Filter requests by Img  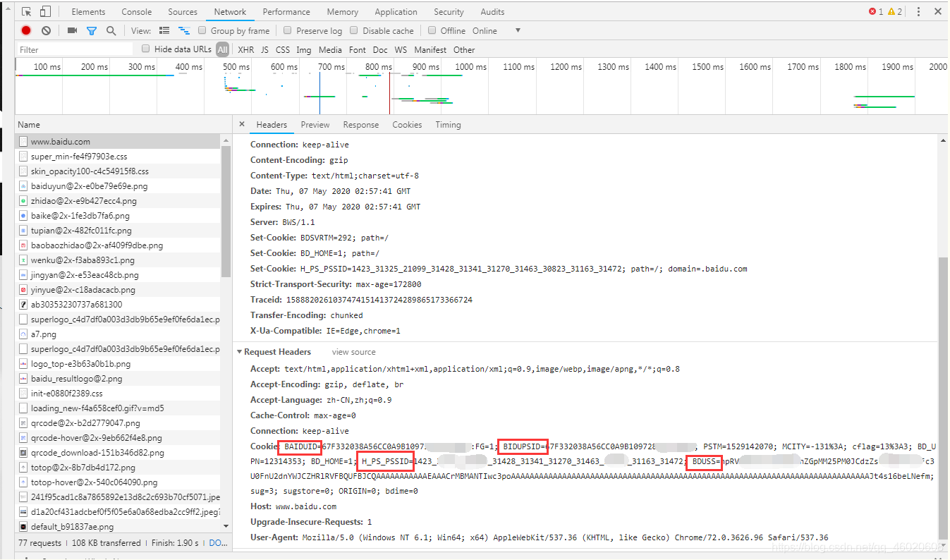tap(304, 49)
